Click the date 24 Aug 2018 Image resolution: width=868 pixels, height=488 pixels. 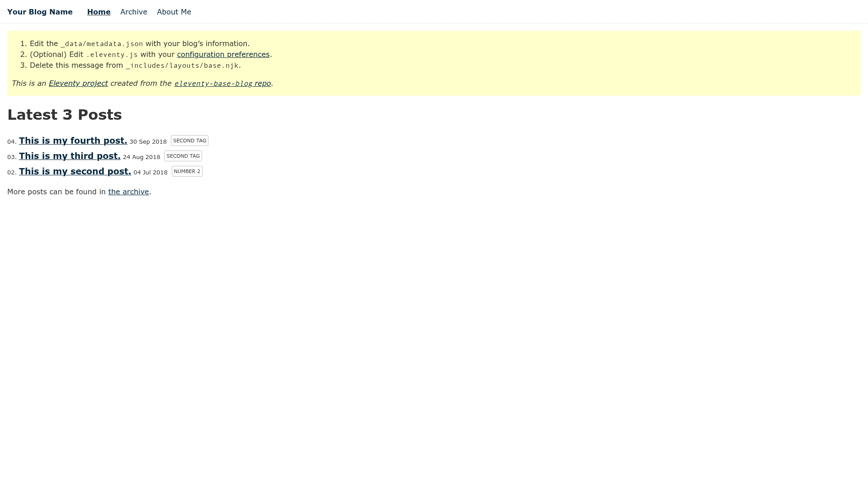point(142,157)
